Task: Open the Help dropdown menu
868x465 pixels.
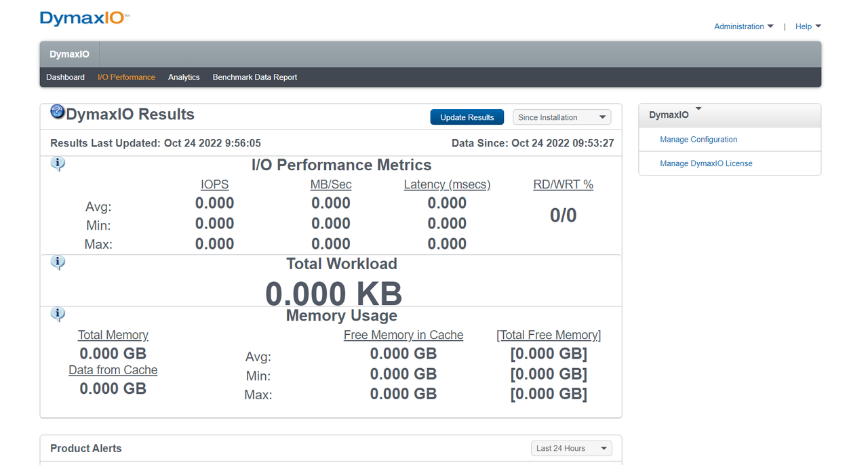Action: [x=808, y=26]
